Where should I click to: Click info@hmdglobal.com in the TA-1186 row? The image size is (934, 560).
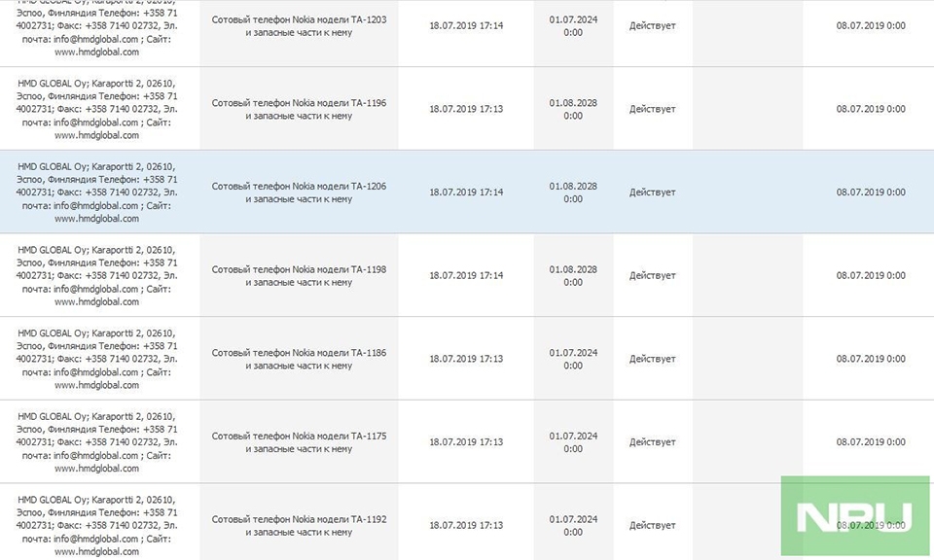(x=96, y=372)
